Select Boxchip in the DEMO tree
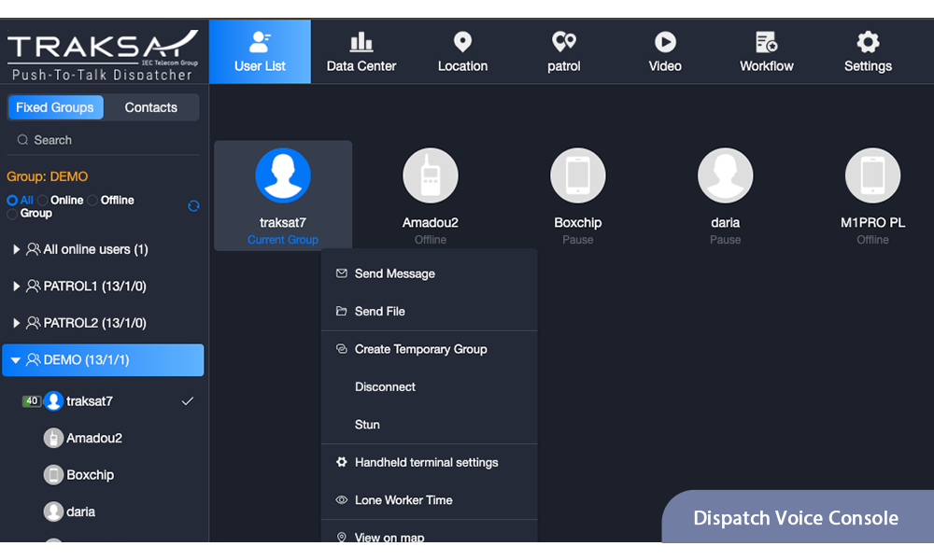This screenshot has height=560, width=934. [90, 475]
